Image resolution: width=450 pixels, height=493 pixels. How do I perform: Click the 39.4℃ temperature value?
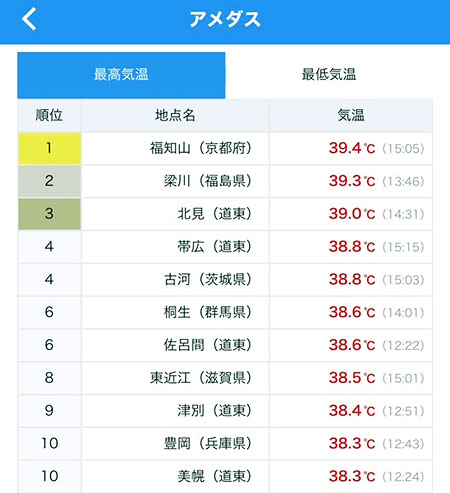[x=352, y=148]
